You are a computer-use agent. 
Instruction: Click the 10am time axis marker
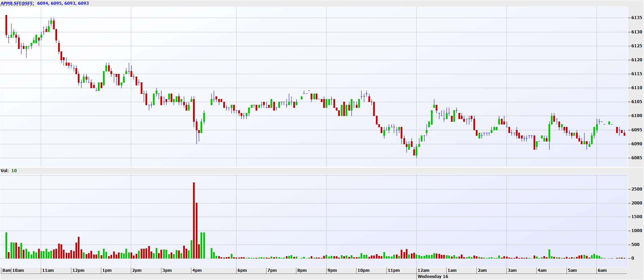pos(18,270)
